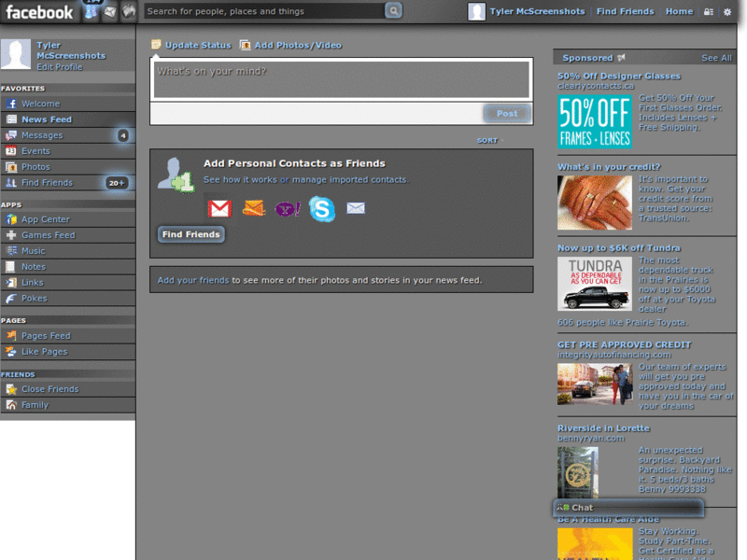Click manage imported contacts link
Viewport: 747px width, 560px height.
coord(349,180)
